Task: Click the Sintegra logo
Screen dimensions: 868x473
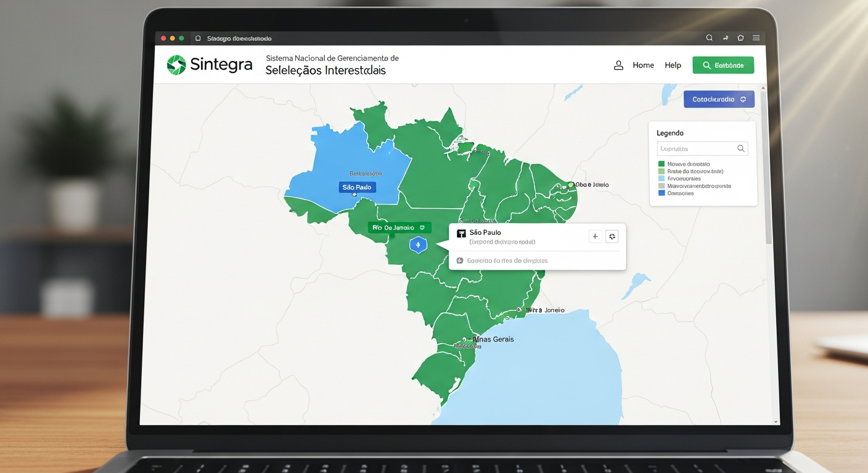Action: click(210, 65)
